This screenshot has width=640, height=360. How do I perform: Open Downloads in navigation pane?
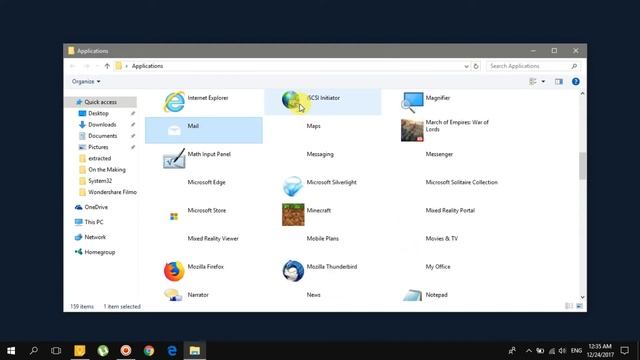click(102, 124)
